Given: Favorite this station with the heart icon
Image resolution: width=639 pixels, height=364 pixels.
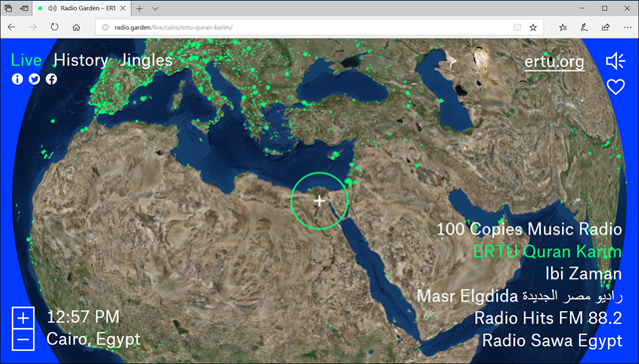Looking at the screenshot, I should click(615, 87).
